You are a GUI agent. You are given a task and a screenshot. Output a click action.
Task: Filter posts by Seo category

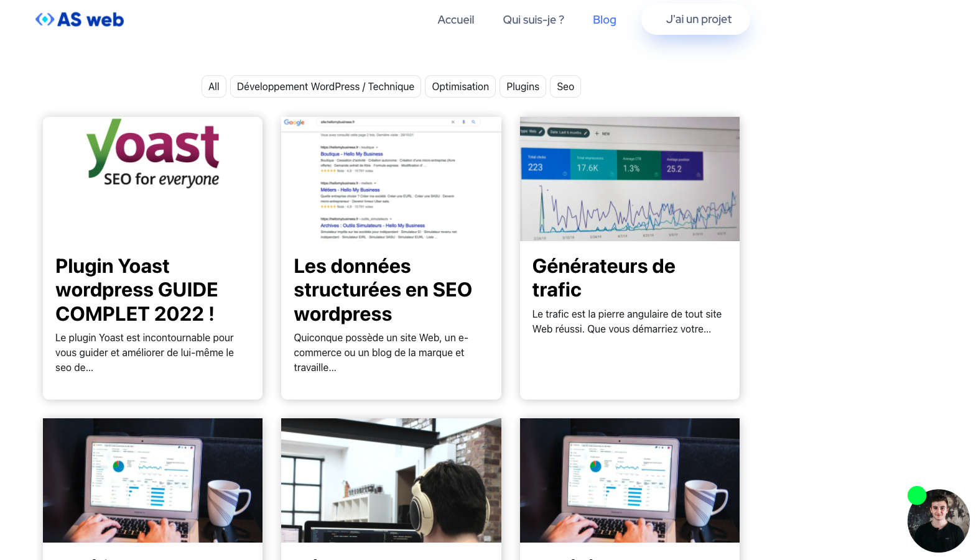(565, 86)
